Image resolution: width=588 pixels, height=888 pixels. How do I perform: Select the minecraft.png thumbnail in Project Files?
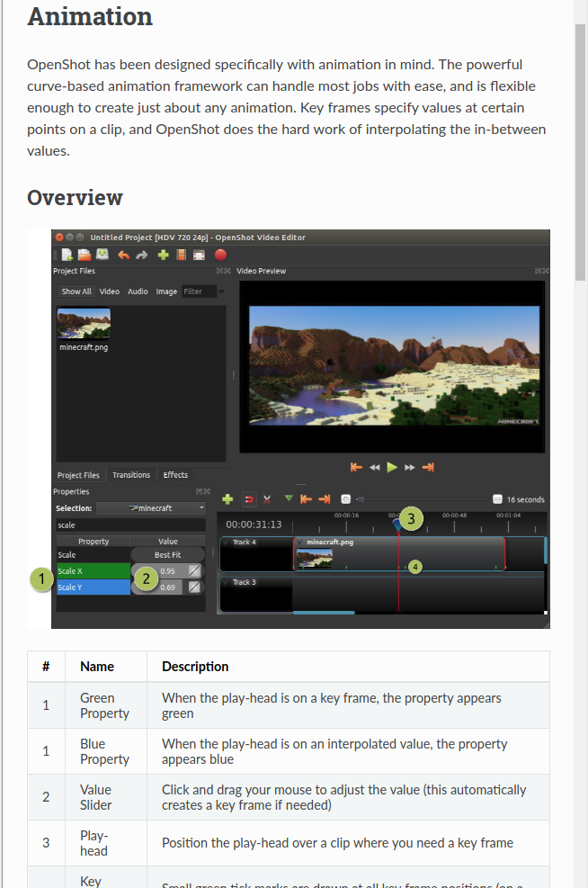(x=84, y=323)
